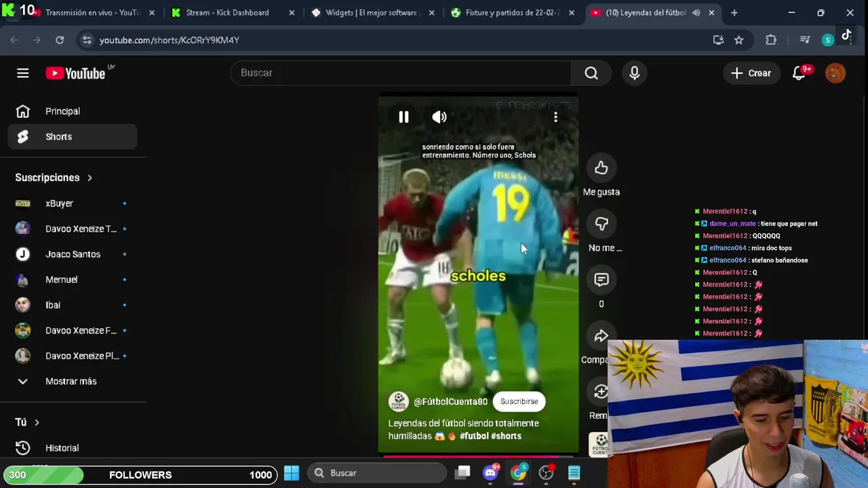Reload the current page
Image resolution: width=868 pixels, height=488 pixels.
[x=60, y=40]
